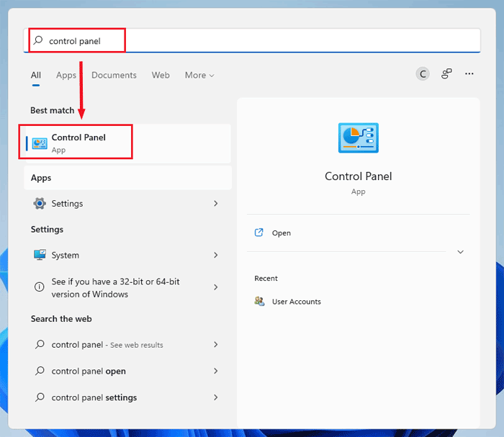Expand chevron for control panel open suggestion
The image size is (504, 437).
click(x=216, y=371)
